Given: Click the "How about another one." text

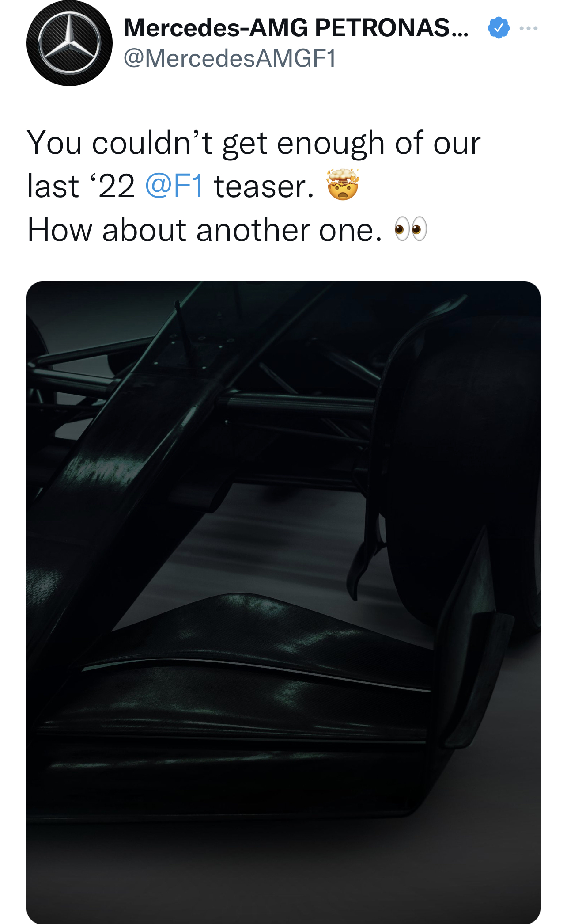Looking at the screenshot, I should tap(204, 230).
